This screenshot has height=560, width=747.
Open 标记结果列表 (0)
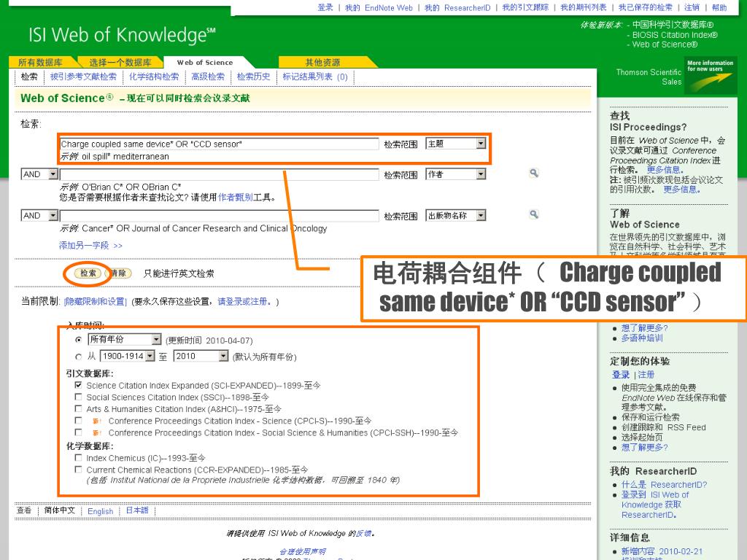pos(315,77)
